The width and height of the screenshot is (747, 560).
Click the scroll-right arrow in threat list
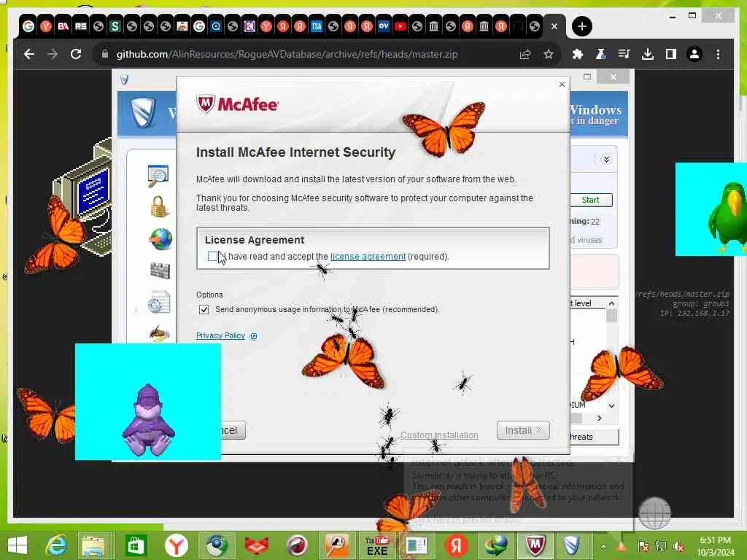click(600, 418)
